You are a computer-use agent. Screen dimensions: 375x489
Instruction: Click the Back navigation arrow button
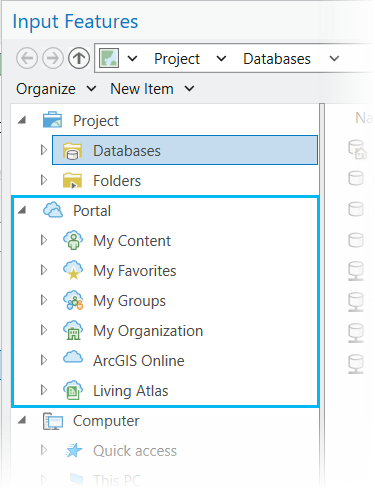27,58
